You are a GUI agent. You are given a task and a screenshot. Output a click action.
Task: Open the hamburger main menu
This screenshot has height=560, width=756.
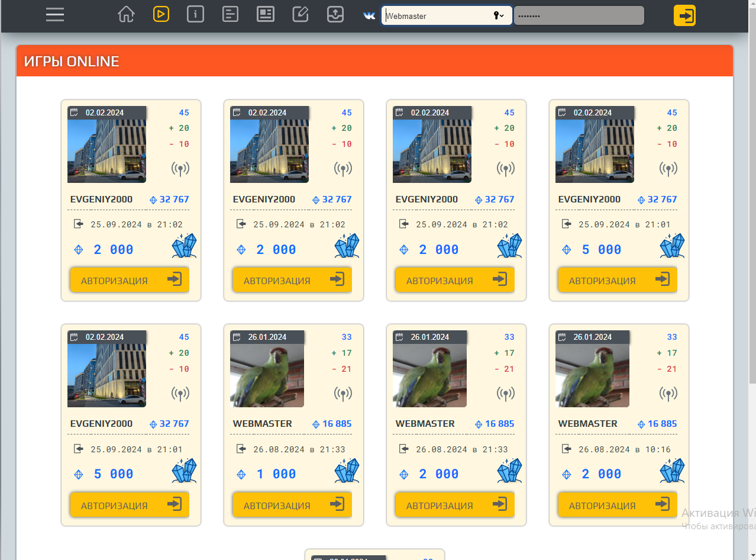click(55, 15)
